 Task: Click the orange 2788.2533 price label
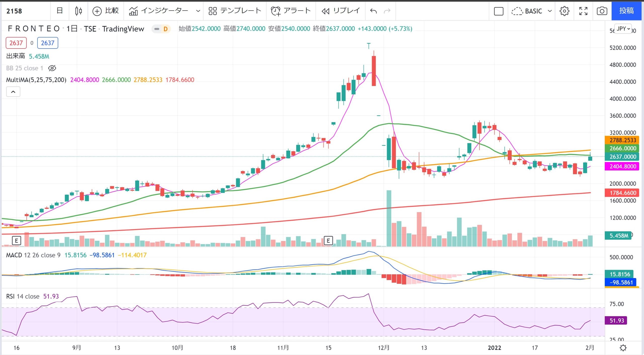click(x=622, y=140)
